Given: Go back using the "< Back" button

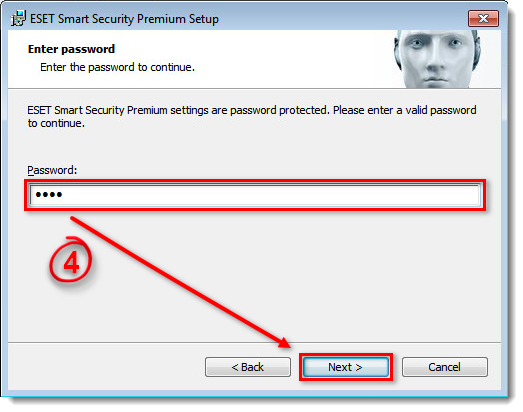Looking at the screenshot, I should coord(248,367).
